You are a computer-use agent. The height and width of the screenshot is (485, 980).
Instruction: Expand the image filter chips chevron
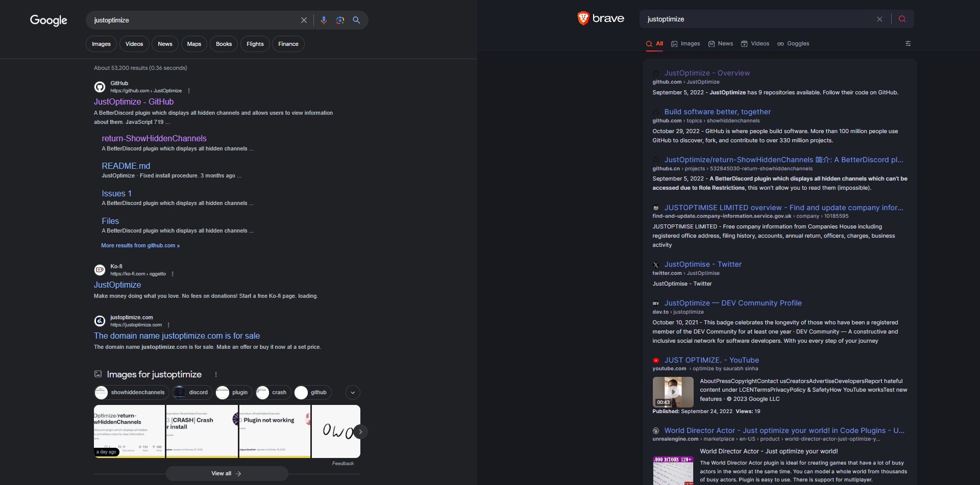353,392
